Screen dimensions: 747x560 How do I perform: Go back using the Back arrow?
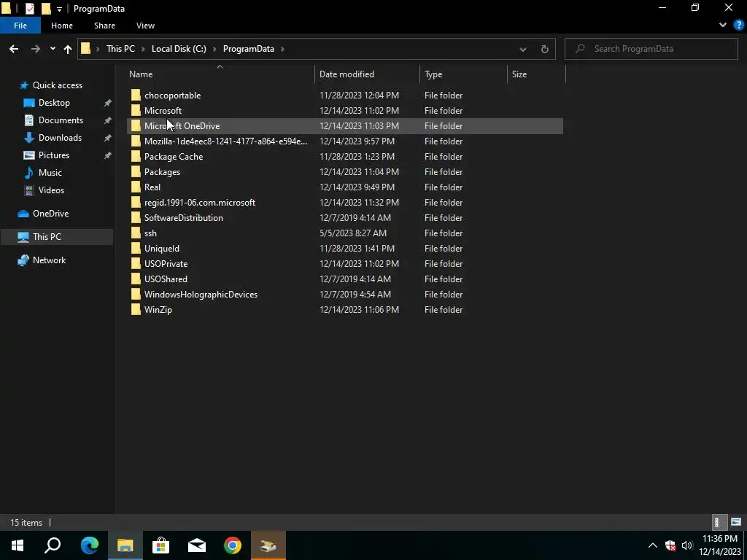click(x=14, y=49)
